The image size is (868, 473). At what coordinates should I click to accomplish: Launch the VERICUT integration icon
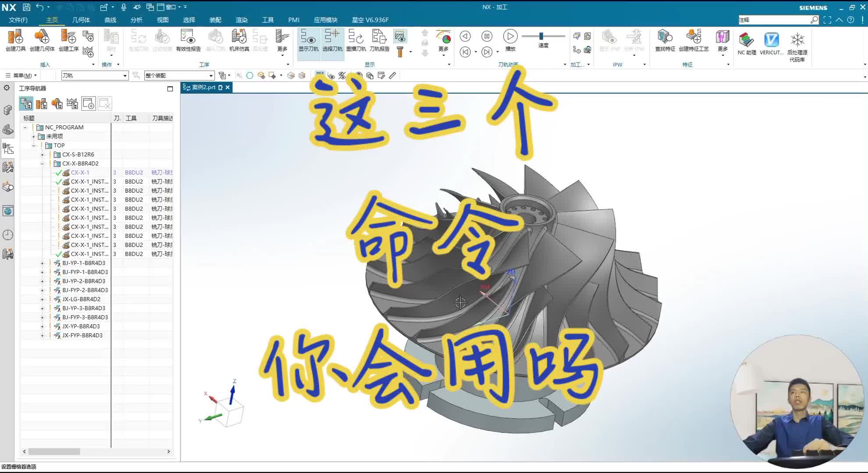point(772,42)
